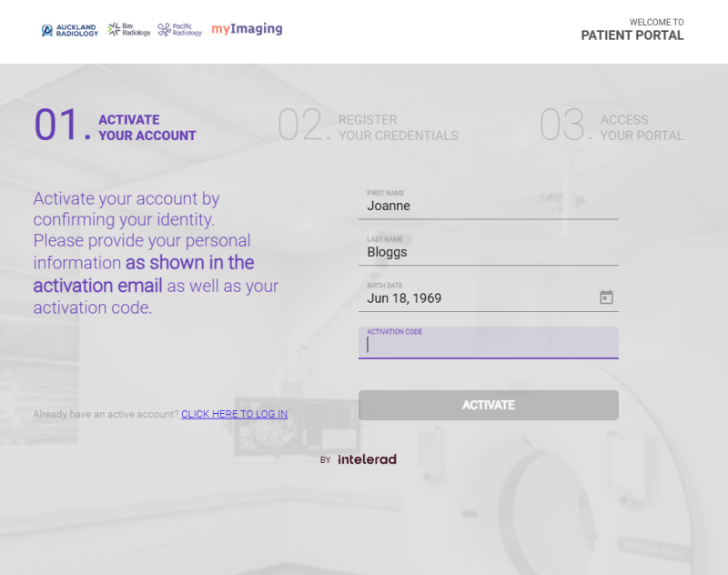Follow the Click Here To Log In link
The width and height of the screenshot is (728, 575).
coord(234,414)
